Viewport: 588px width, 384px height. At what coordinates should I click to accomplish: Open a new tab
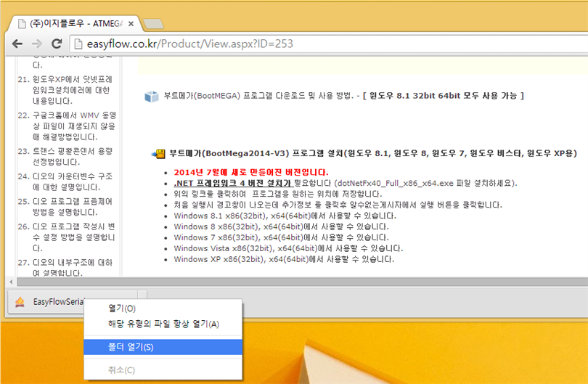click(153, 24)
